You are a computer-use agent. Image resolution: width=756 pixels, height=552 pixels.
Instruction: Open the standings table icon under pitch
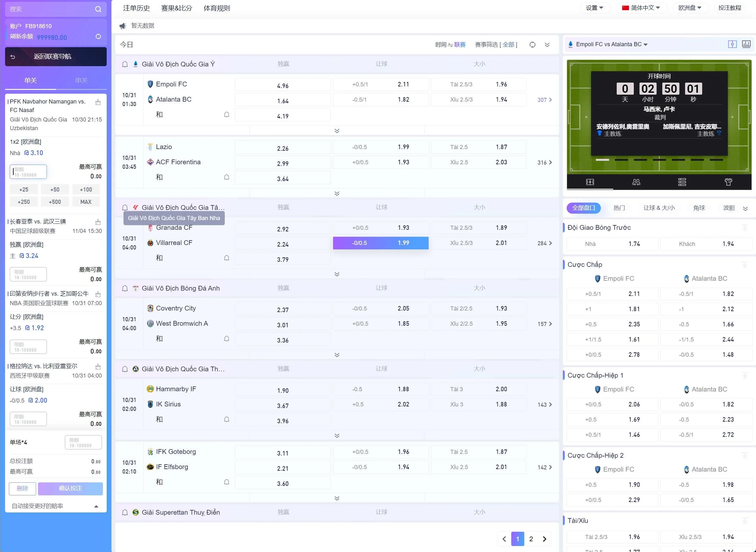click(682, 182)
